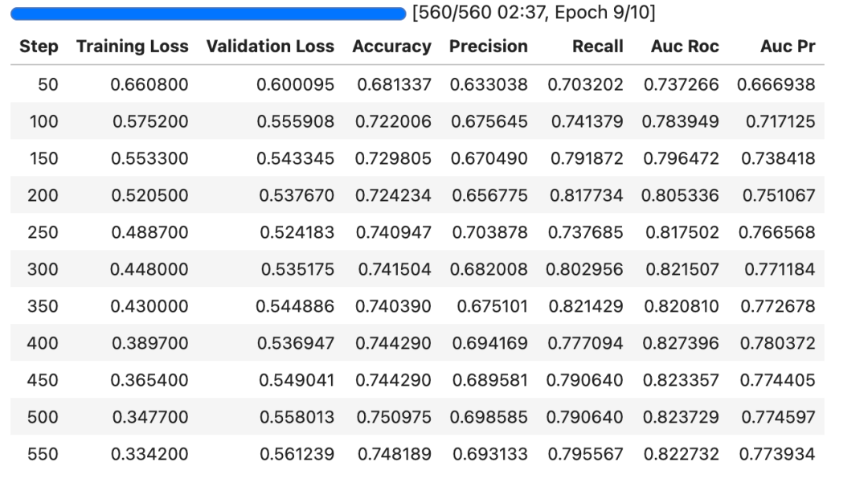Click validation loss value 0.543345
The image size is (868, 487).
coord(295,159)
